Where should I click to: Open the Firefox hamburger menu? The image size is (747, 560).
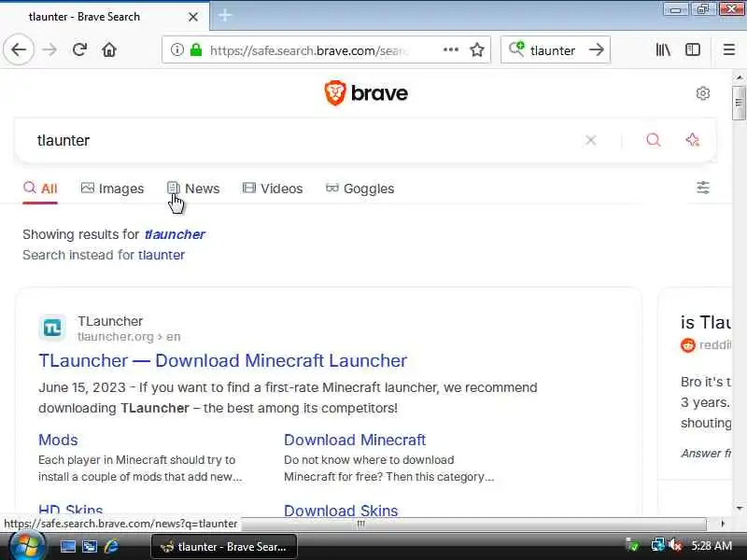coord(729,49)
